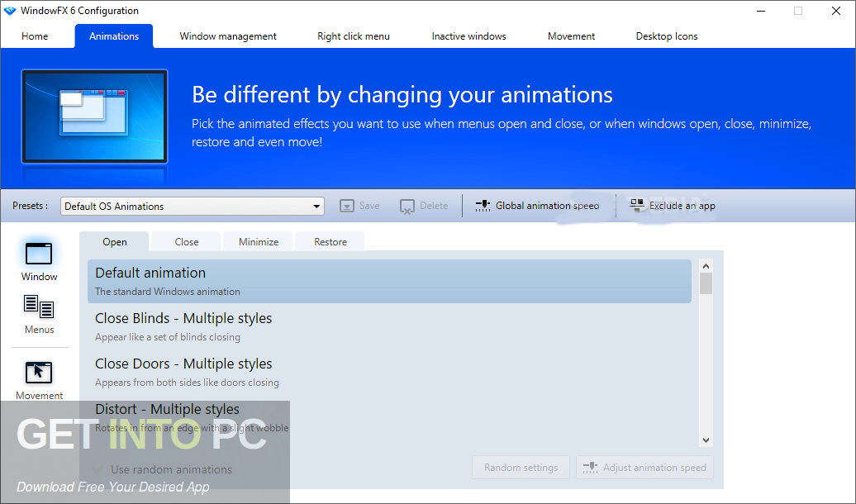Viewport: 856px width, 504px height.
Task: Open the Inactive windows tab
Action: (x=468, y=36)
